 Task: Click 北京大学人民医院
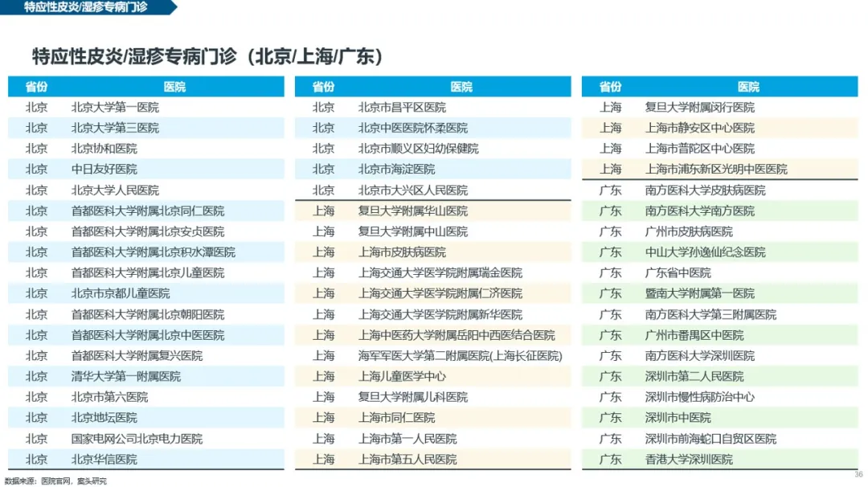pos(115,190)
